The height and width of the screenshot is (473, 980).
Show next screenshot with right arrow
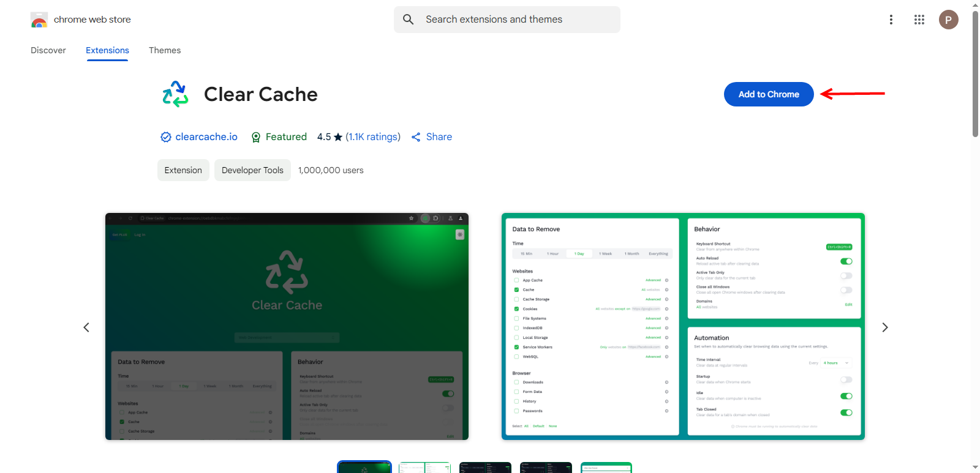coord(884,327)
